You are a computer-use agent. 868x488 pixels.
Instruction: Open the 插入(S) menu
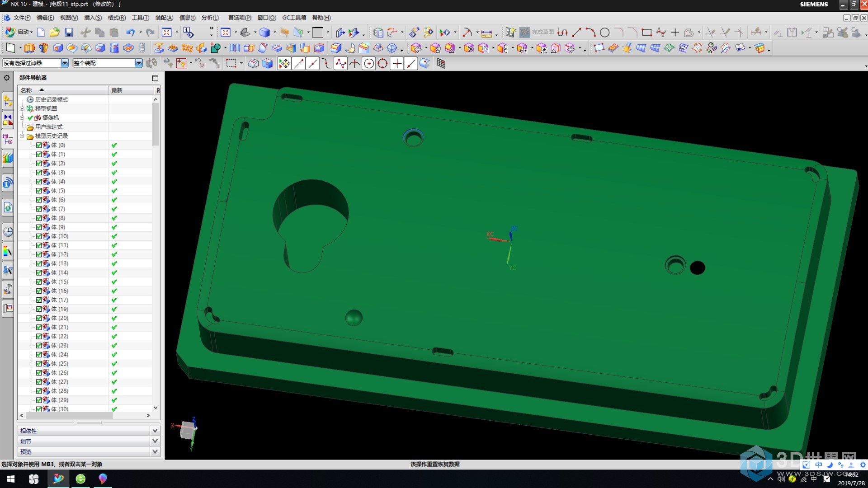pos(93,18)
